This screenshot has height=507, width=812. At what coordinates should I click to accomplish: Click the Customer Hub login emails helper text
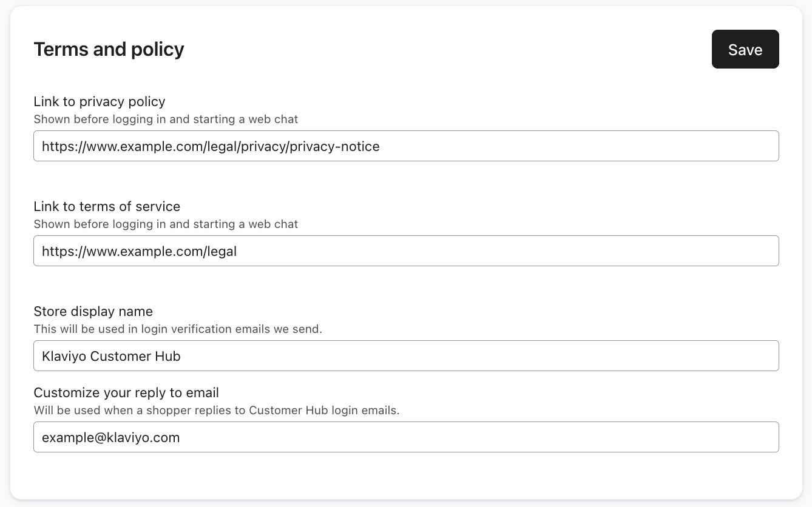[217, 410]
